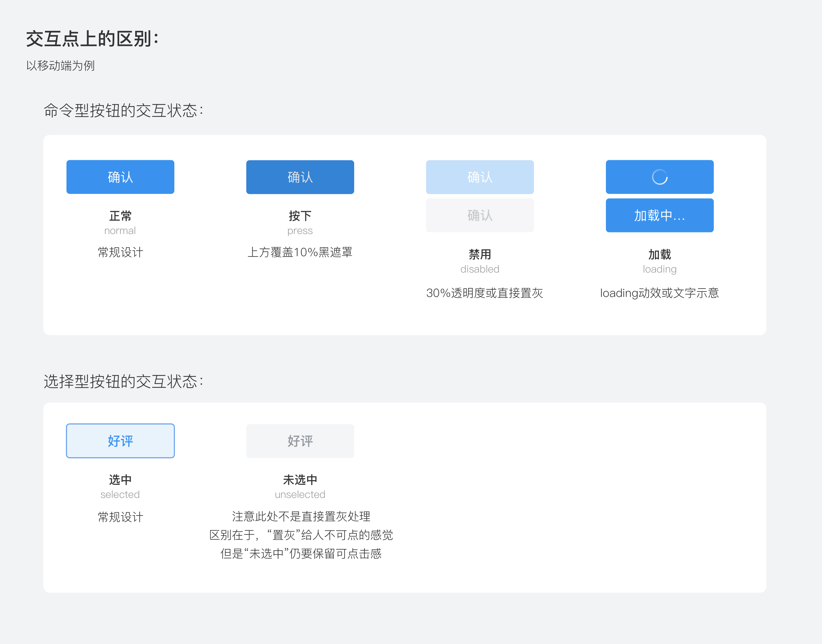Click the 正常 normal label

[120, 216]
